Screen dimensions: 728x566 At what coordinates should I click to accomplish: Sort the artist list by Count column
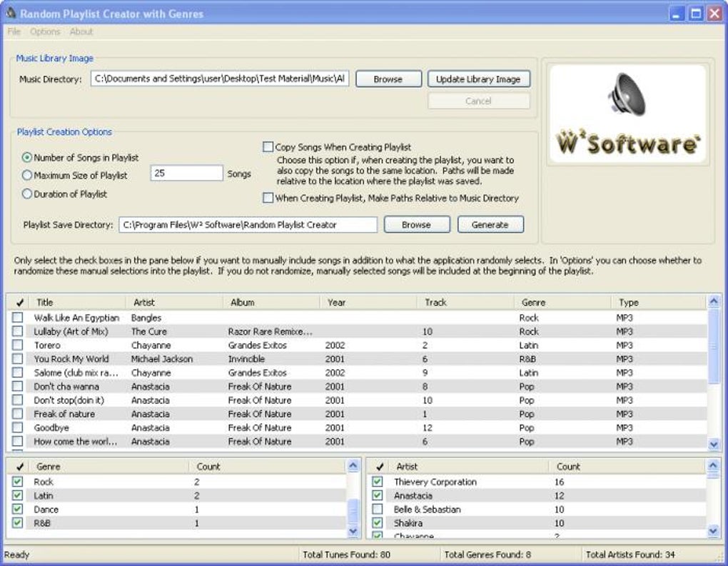(x=627, y=467)
